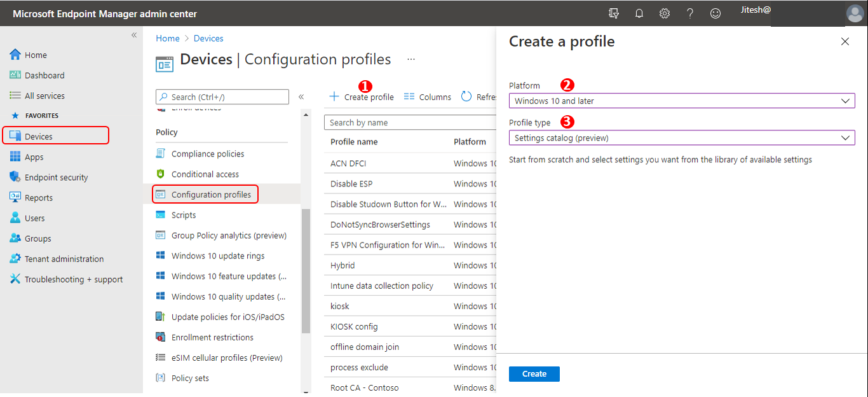The width and height of the screenshot is (868, 397).
Task: Open the Disable ESP profile
Action: click(x=351, y=184)
